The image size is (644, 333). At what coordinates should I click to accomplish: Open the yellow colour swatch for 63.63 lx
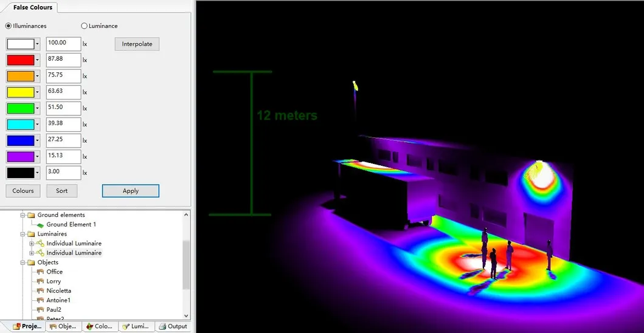click(21, 92)
